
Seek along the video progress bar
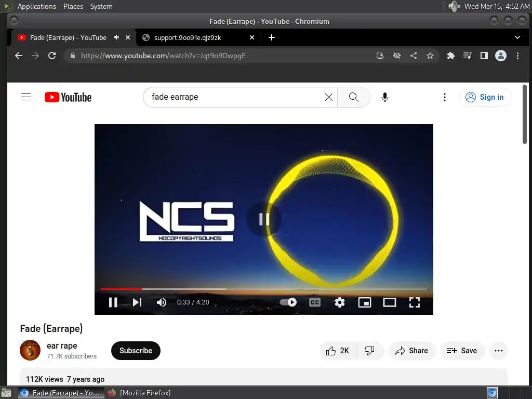coord(263,289)
